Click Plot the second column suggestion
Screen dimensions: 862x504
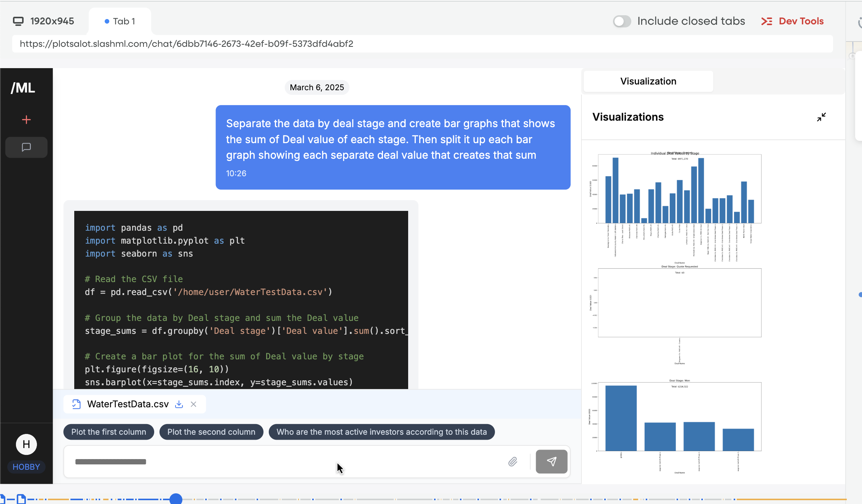click(x=211, y=432)
